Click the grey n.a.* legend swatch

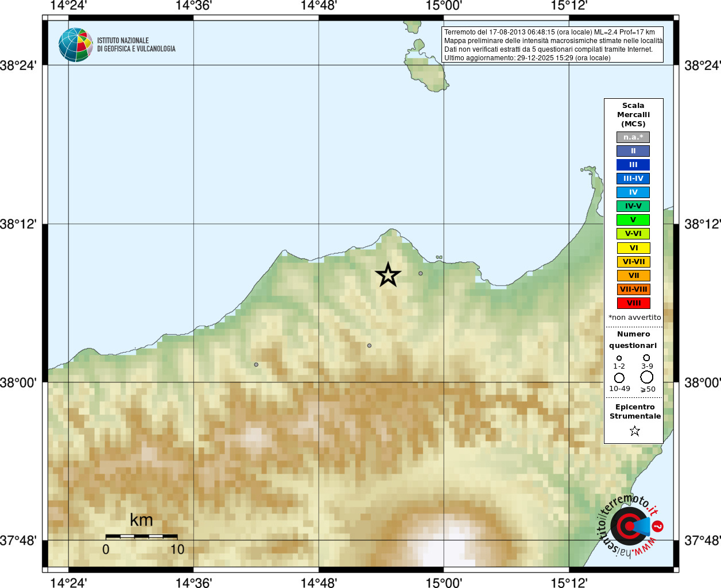pos(633,137)
